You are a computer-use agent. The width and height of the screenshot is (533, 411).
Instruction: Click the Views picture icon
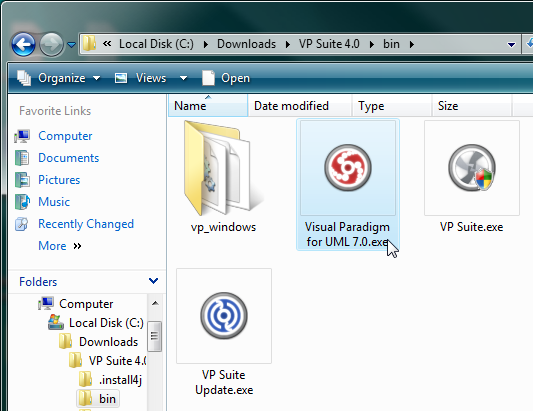tap(121, 79)
